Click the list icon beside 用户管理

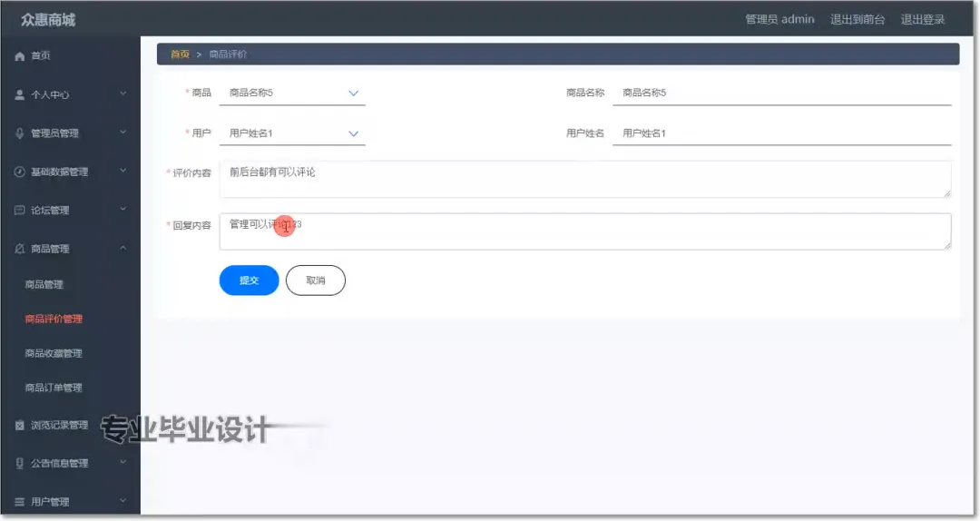19,502
